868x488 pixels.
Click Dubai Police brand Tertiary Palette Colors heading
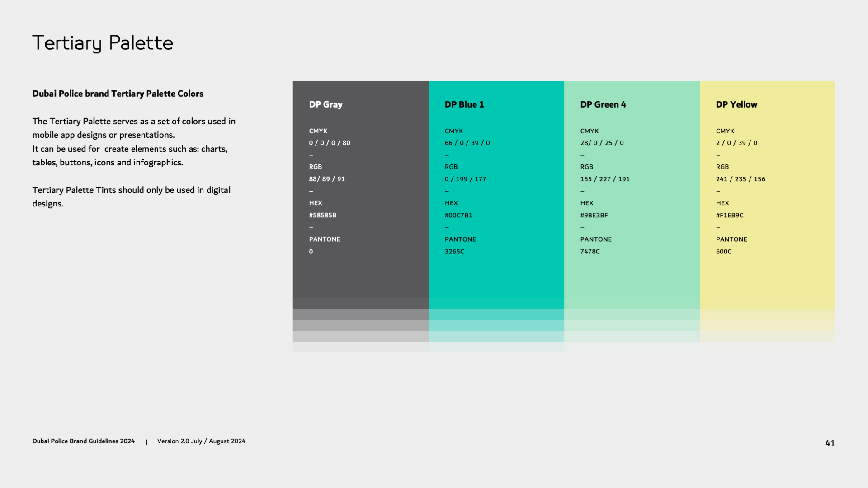(118, 94)
